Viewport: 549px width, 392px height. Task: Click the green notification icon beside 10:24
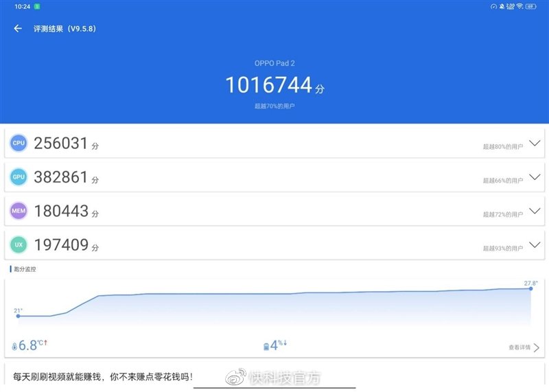click(x=37, y=6)
